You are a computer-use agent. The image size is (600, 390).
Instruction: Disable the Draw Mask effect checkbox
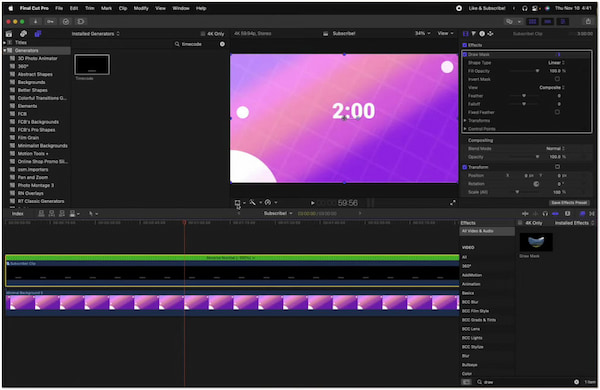465,55
